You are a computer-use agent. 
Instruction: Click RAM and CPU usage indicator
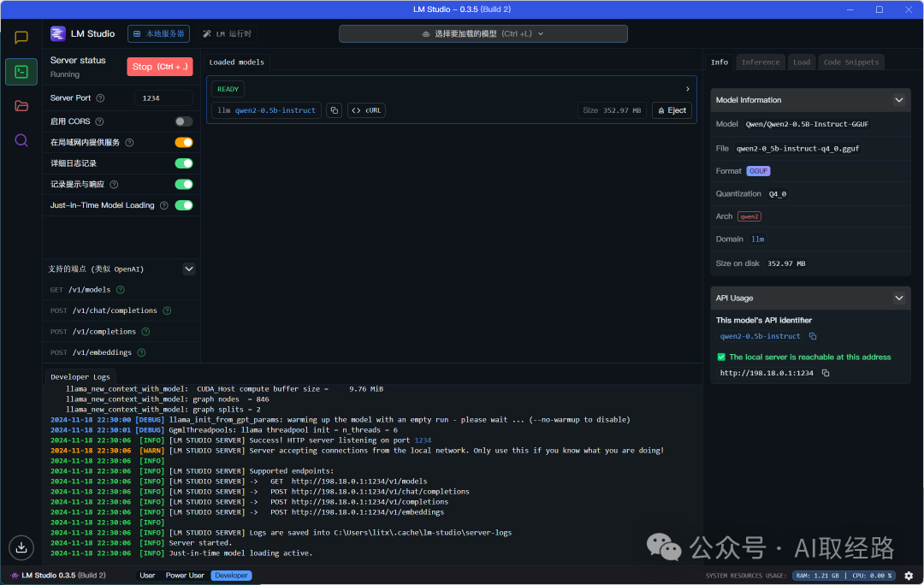click(844, 576)
